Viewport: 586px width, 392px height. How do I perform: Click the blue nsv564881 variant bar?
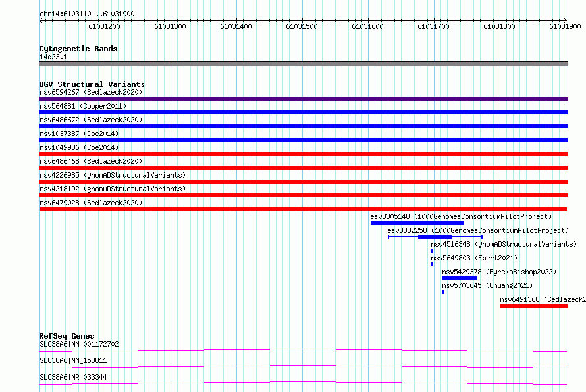[303, 112]
